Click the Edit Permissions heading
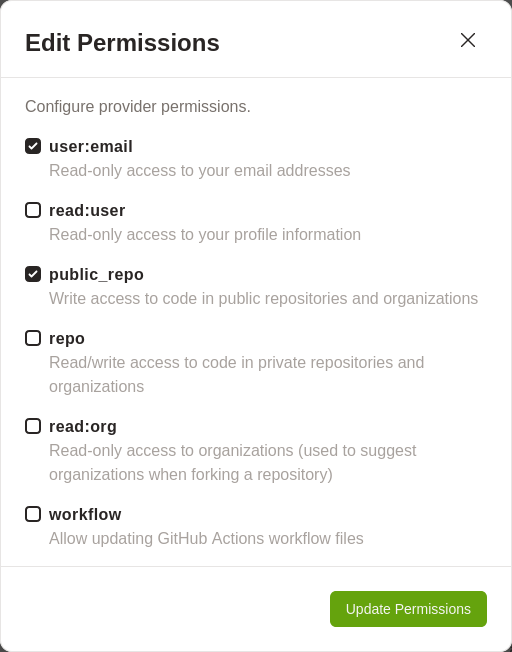This screenshot has height=652, width=512. [x=122, y=43]
